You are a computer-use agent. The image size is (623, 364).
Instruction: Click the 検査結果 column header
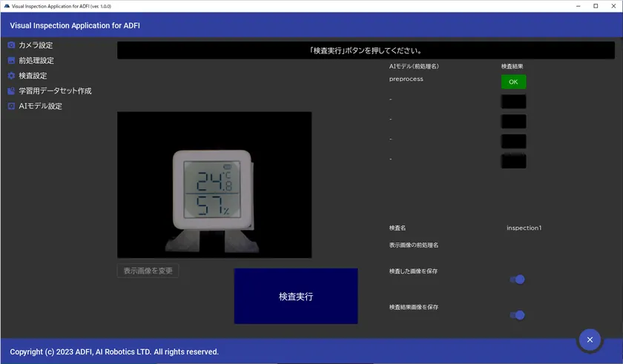[x=512, y=66]
